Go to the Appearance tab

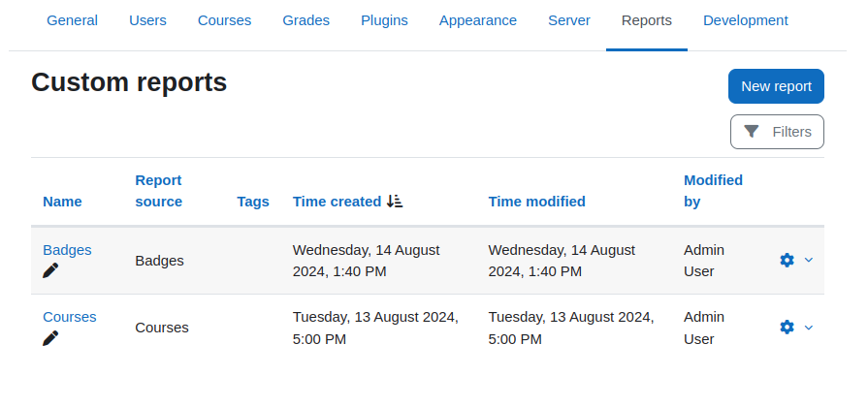click(478, 20)
